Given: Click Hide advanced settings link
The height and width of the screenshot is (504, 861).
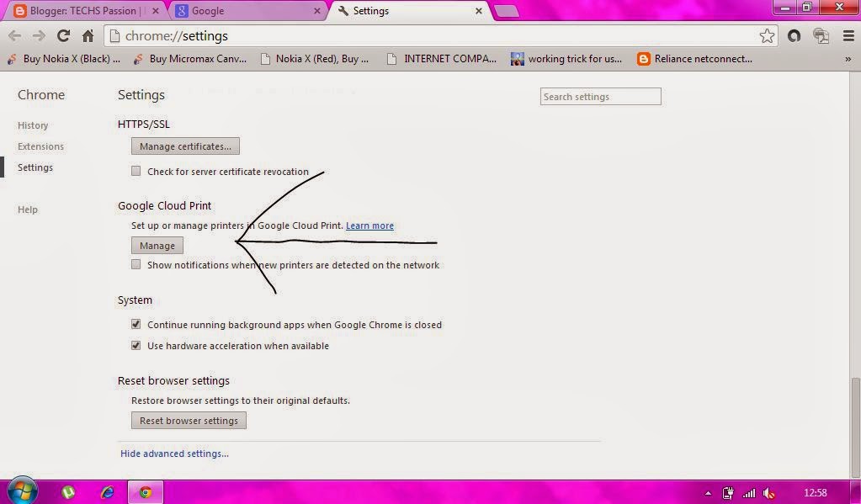Looking at the screenshot, I should (x=174, y=454).
